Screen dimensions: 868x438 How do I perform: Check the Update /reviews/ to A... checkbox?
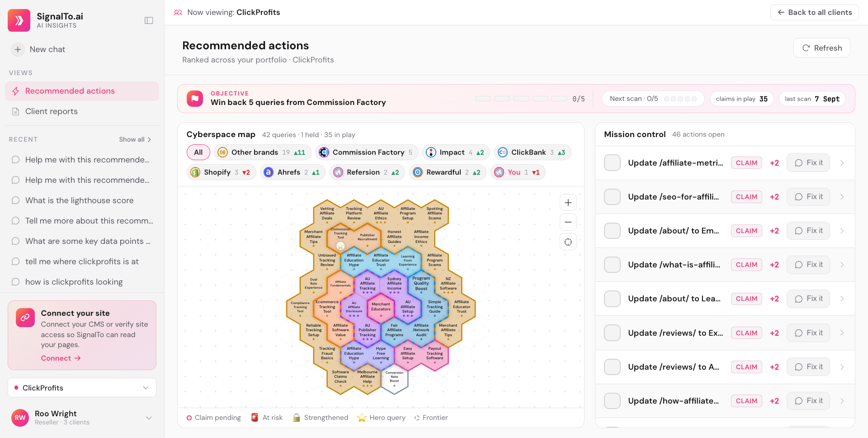click(x=613, y=367)
